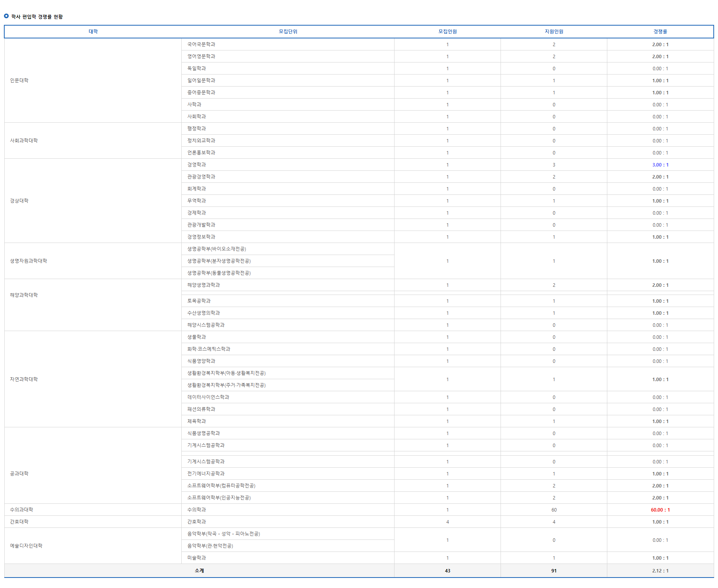Screen dimensions: 718x588
Task: Click the 관광경영학과 department name
Action: point(201,177)
